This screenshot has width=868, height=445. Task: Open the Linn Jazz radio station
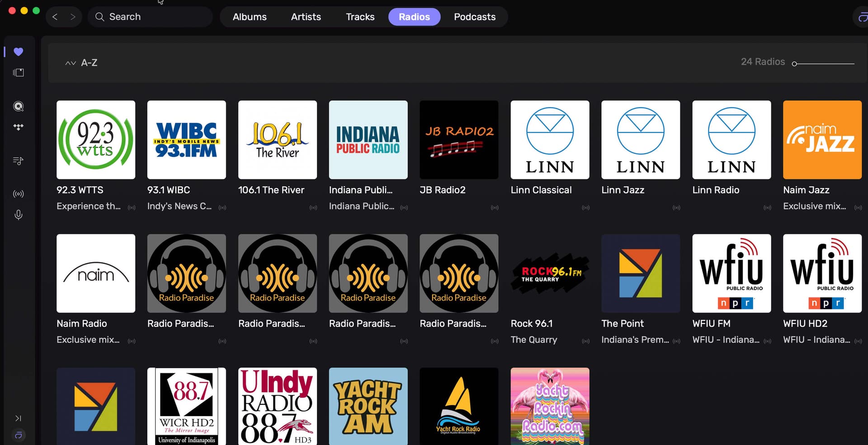640,140
